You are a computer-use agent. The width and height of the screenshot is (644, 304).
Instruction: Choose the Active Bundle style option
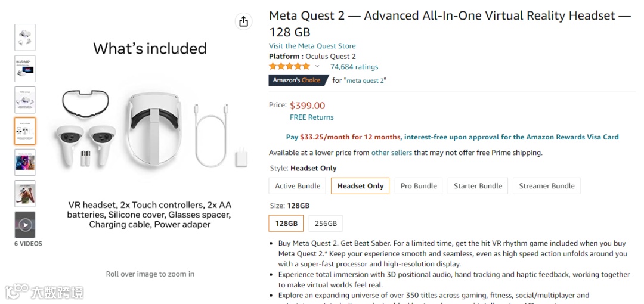pyautogui.click(x=298, y=186)
